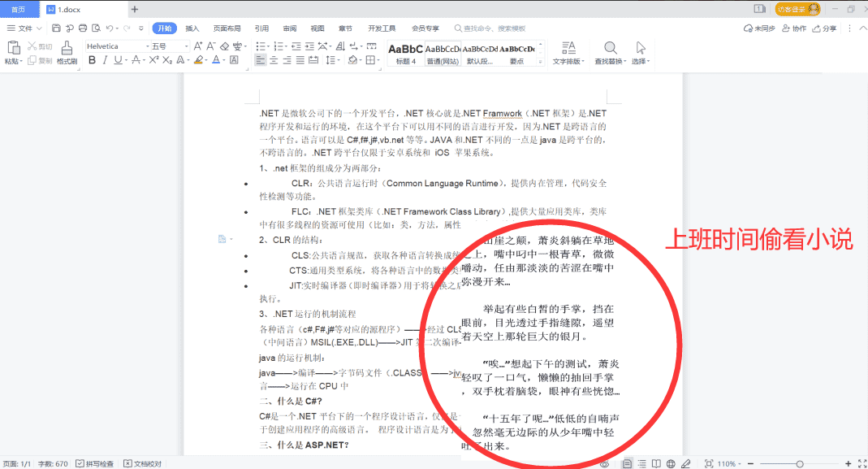Click the 未同步 sync status button

[x=759, y=28]
